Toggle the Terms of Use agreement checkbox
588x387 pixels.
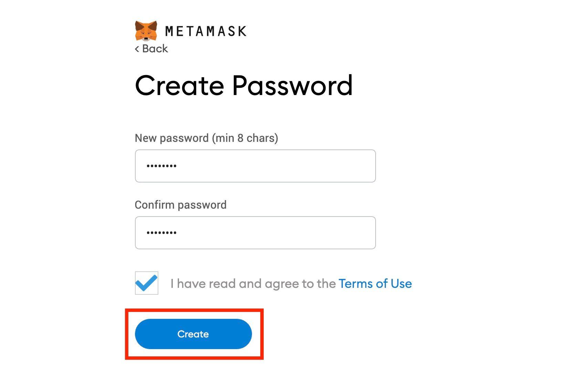pyautogui.click(x=147, y=283)
